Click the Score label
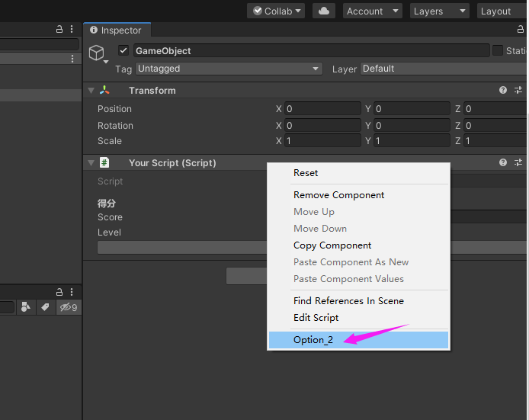 [110, 217]
